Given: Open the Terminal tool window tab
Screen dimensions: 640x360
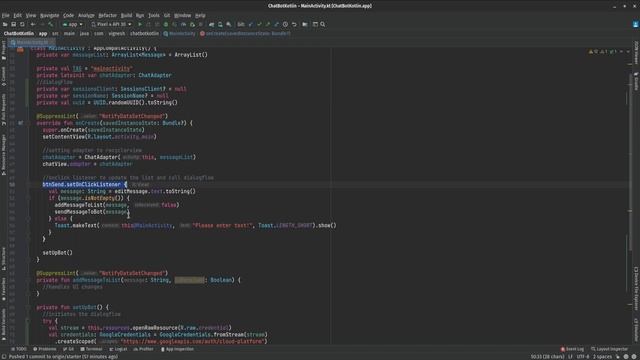Looking at the screenshot, I should tap(91, 349).
